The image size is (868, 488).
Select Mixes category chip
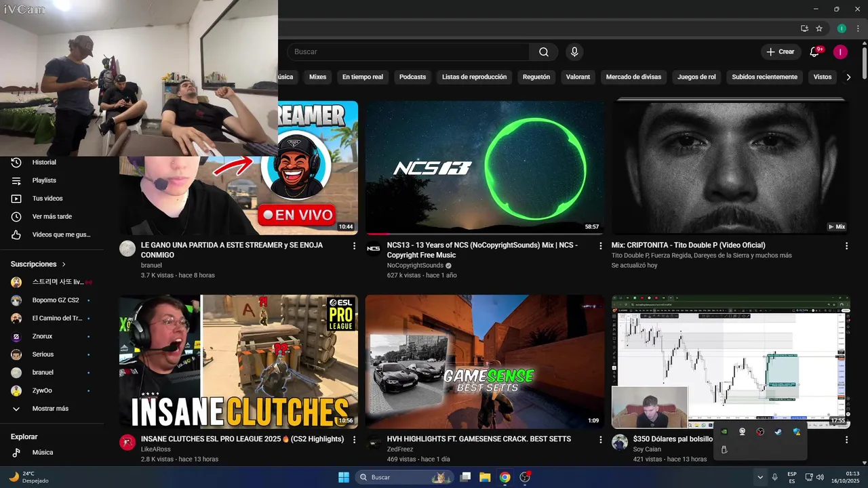click(x=317, y=77)
